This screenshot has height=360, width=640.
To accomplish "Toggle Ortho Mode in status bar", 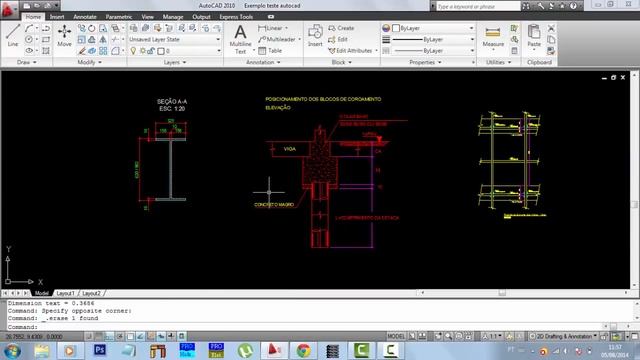I will tap(109, 336).
